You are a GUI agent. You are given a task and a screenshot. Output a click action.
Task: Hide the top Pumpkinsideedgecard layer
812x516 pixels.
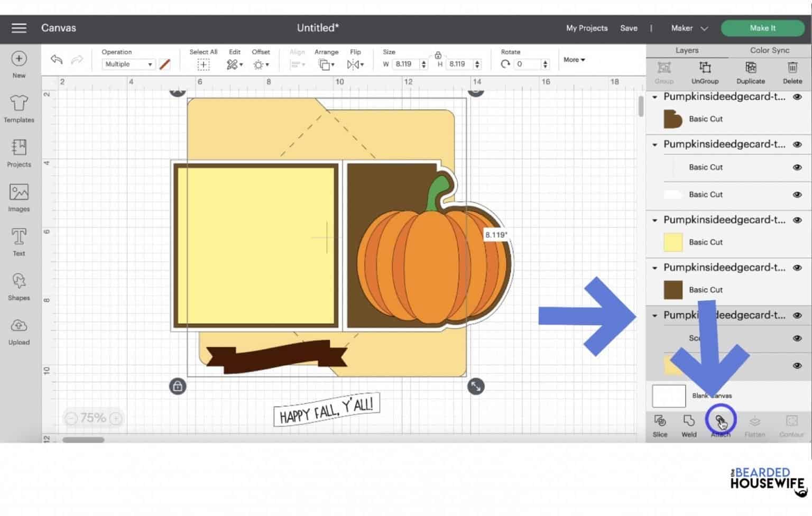click(797, 97)
